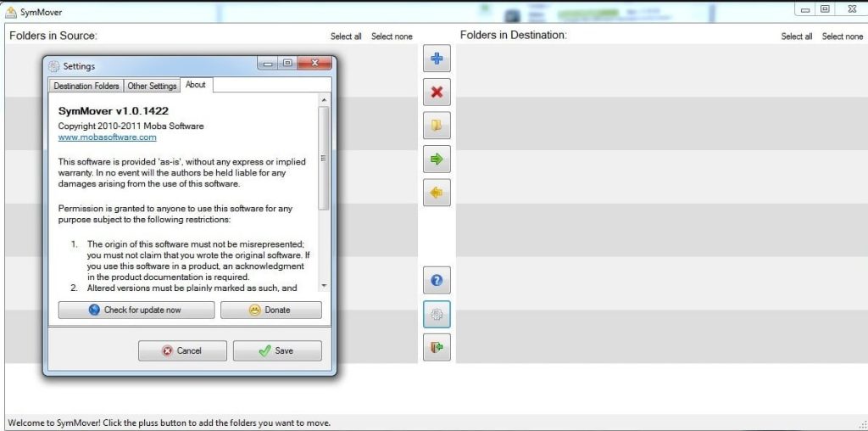Click the About text scrollbar down arrow
Screen dimensions: 868x431
pyautogui.click(x=324, y=286)
